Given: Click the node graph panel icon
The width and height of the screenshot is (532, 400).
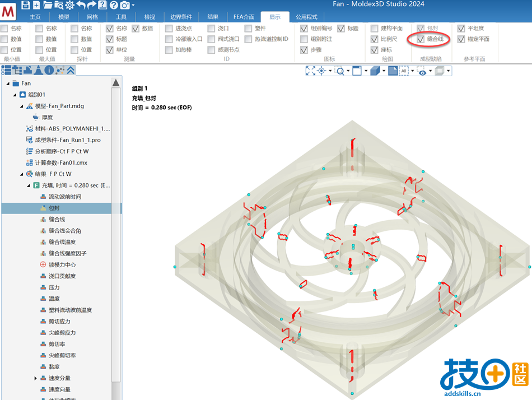Looking at the screenshot, I should point(60,70).
